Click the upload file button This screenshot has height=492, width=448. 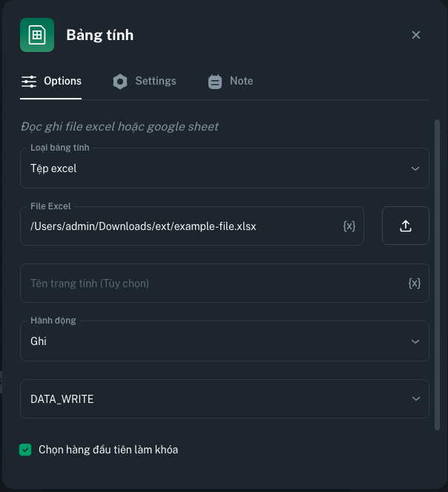(405, 226)
